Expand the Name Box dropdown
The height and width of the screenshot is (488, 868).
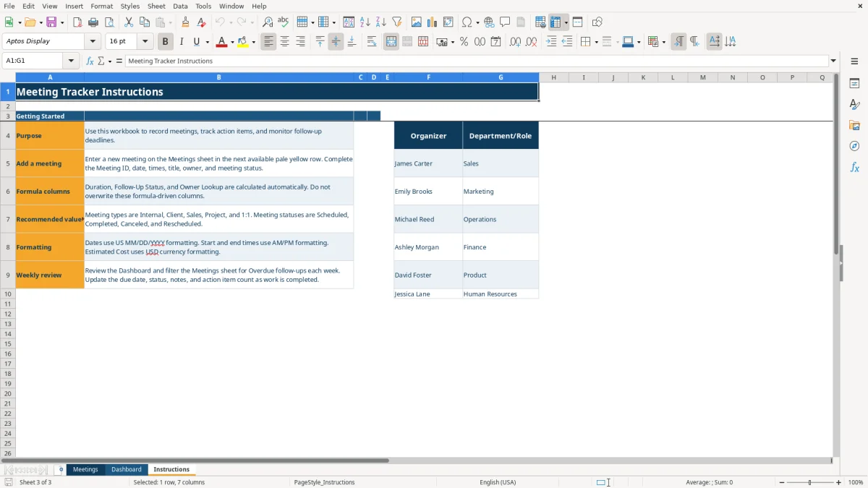coord(71,61)
